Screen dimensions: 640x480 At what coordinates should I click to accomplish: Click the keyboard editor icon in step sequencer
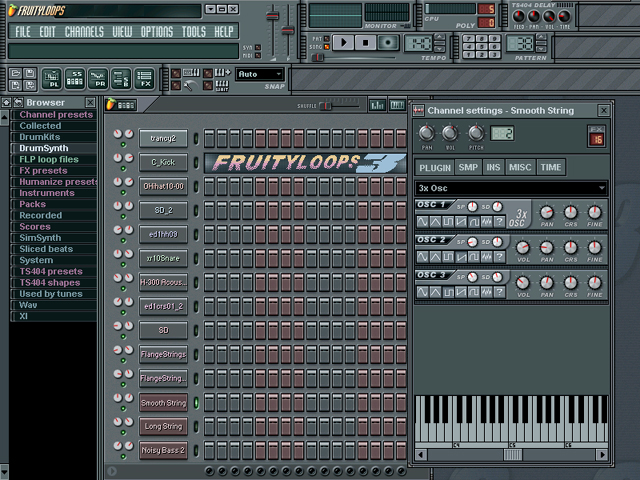click(397, 105)
